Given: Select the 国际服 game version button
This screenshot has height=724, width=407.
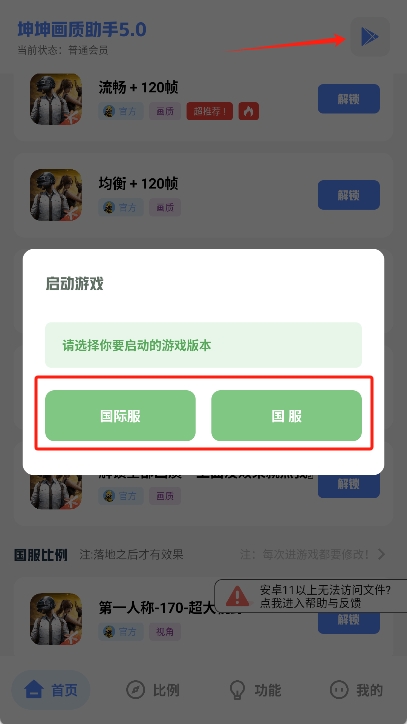Looking at the screenshot, I should coord(120,416).
